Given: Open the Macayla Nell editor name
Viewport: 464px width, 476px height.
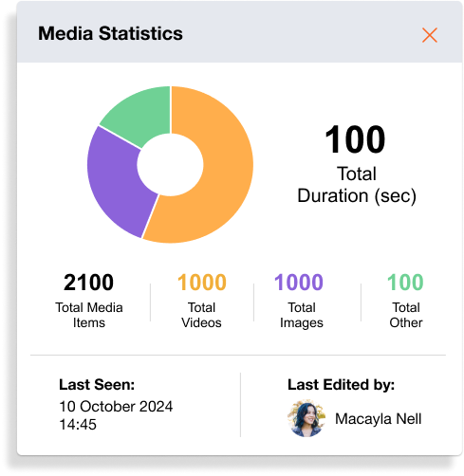Looking at the screenshot, I should [379, 419].
